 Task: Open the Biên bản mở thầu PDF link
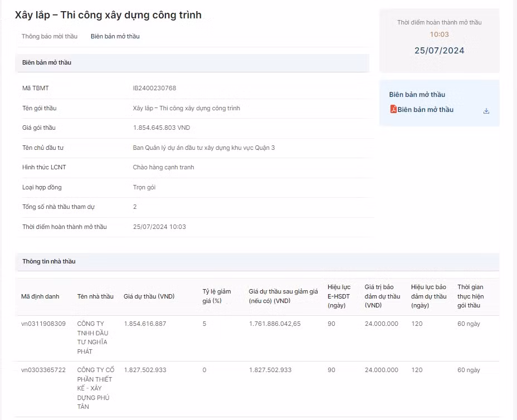(425, 110)
